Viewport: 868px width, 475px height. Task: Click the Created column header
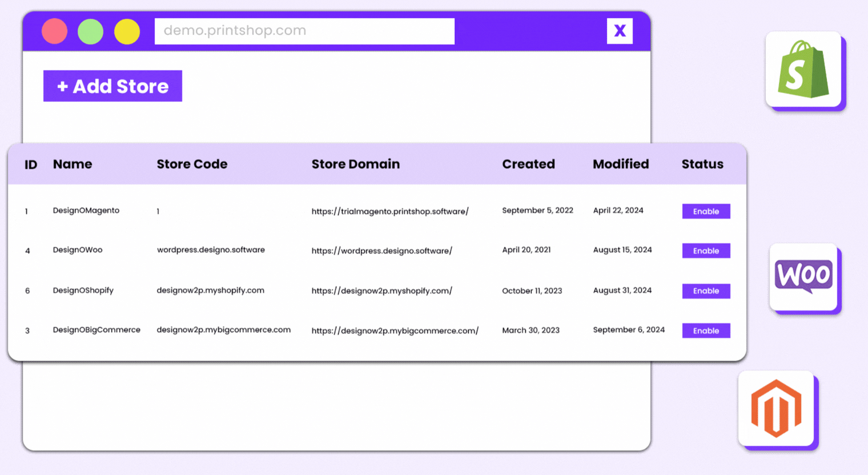(528, 164)
